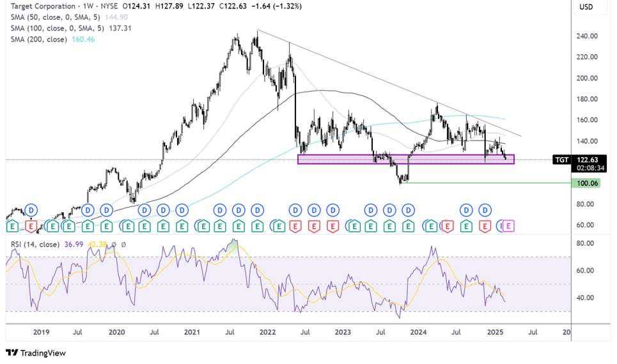Open the dividend D marker near August 2021
This screenshot has width=617, height=364.
(238, 210)
